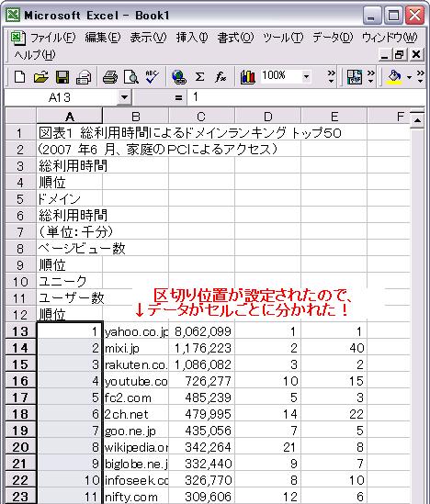Click the fill color paint bucket
Image resolution: width=430 pixels, height=504 pixels.
(x=394, y=77)
